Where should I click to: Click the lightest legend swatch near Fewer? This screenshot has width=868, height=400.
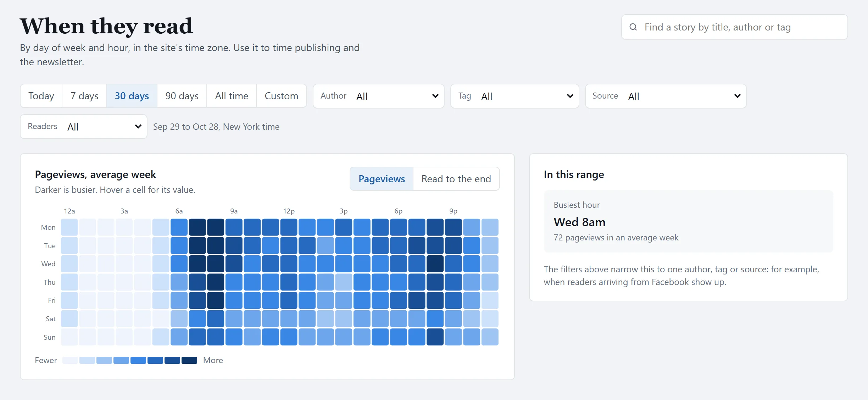pyautogui.click(x=70, y=360)
